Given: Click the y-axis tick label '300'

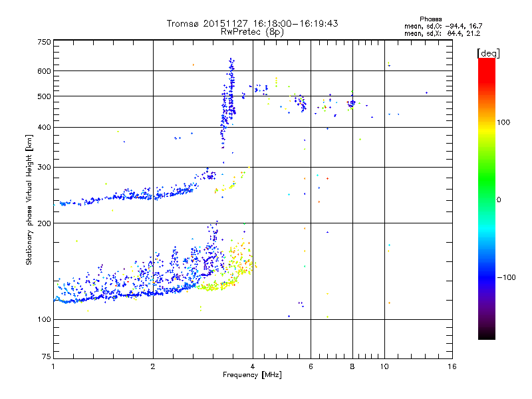Looking at the screenshot, I should pos(44,168).
